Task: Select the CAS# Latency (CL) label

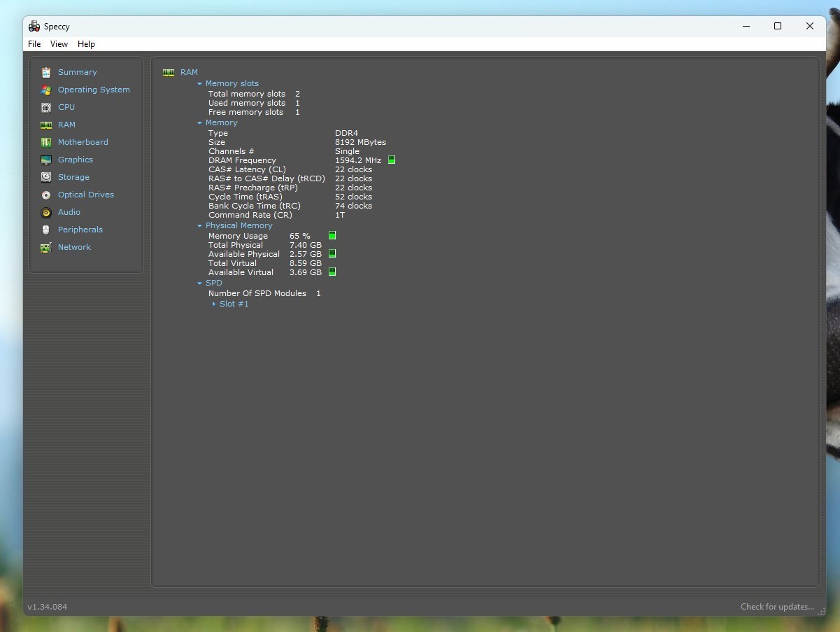Action: [x=247, y=169]
